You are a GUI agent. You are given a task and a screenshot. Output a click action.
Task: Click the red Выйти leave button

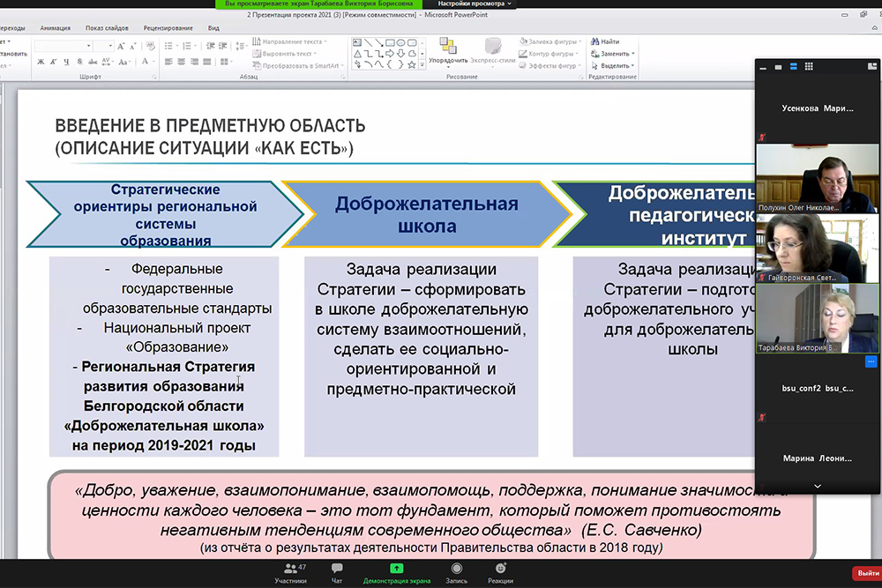tap(866, 573)
